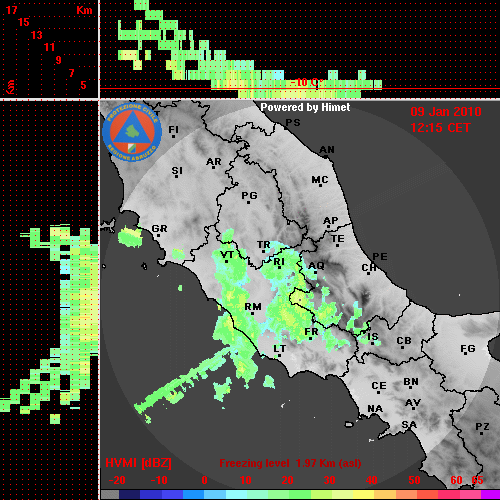The height and width of the screenshot is (500, 500).
Task: Click the 'PG' city label on map
Action: [x=249, y=195]
